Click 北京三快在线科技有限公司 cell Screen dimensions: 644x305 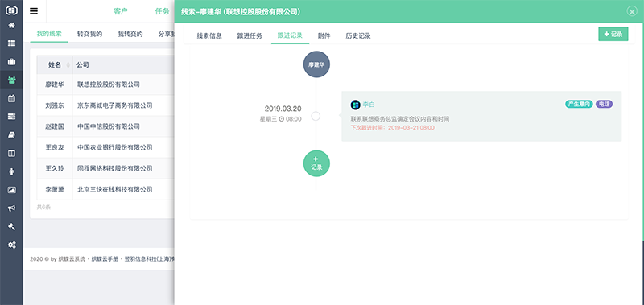pos(115,189)
